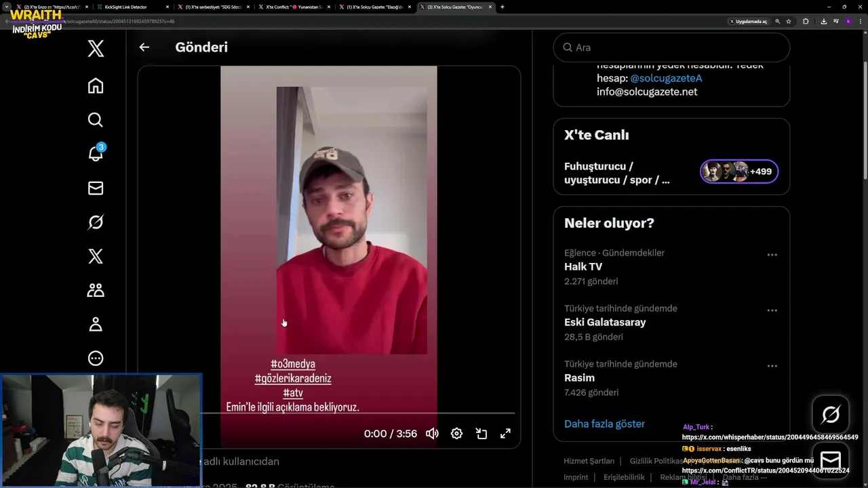Open the purple profile avatar in toolbar
This screenshot has height=488, width=868.
(x=848, y=21)
